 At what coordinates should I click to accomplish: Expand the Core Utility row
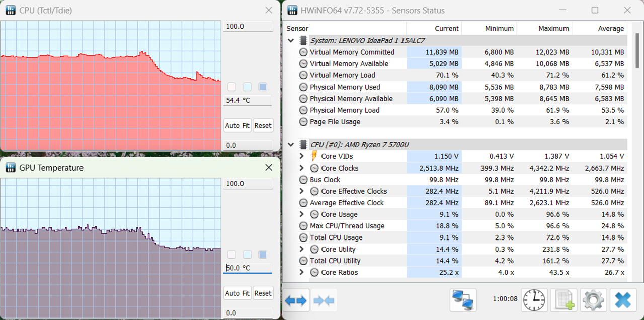pyautogui.click(x=302, y=249)
